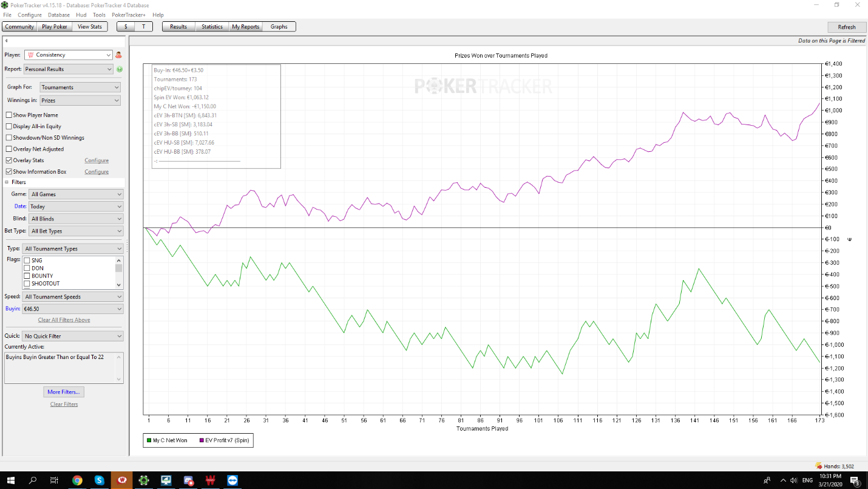Check the DON flag checkbox
Screen dimensions: 868x489
click(x=27, y=268)
